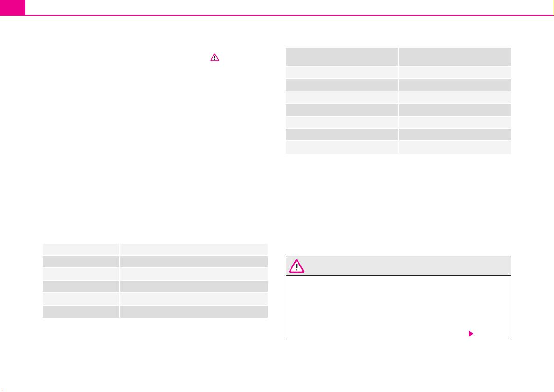Select the tall header cell of the right table's second column
The image size is (554, 392).
pos(455,56)
